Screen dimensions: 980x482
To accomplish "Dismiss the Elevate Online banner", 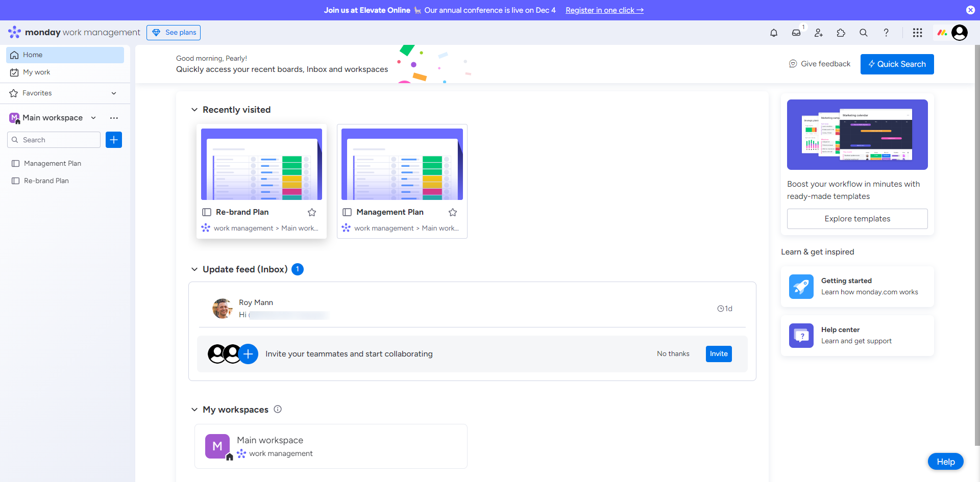I will (x=970, y=10).
